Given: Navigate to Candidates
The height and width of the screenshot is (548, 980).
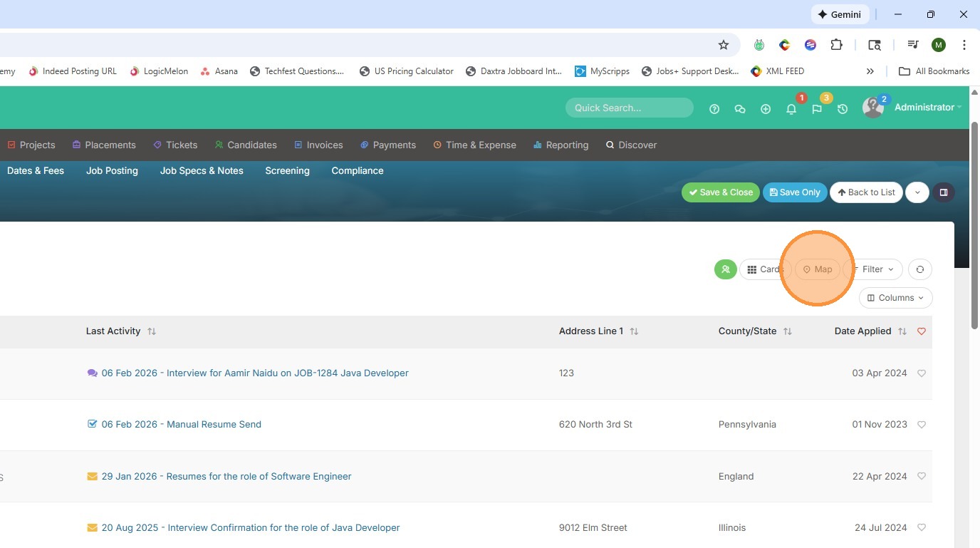Looking at the screenshot, I should (246, 145).
